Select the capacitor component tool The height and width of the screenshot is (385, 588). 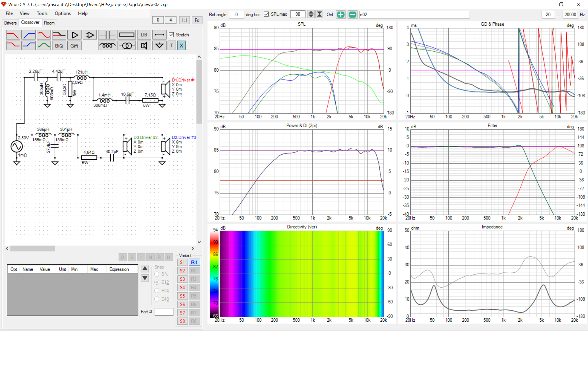point(107,35)
